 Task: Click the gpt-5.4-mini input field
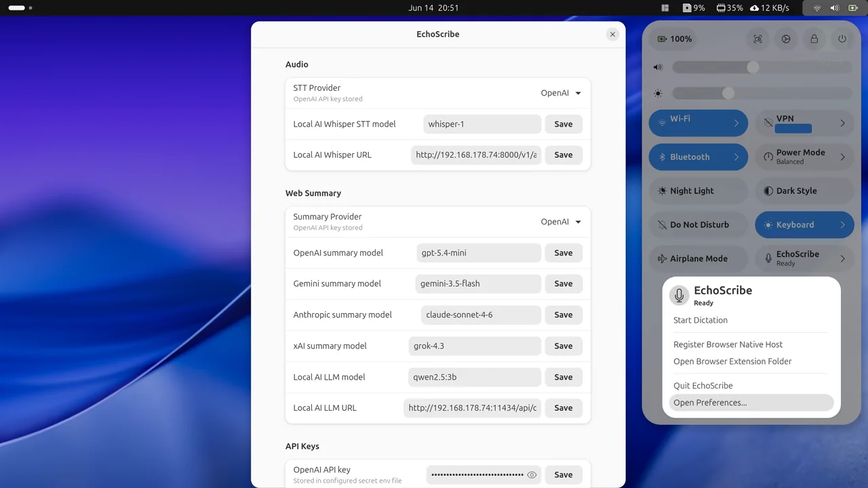pos(479,253)
